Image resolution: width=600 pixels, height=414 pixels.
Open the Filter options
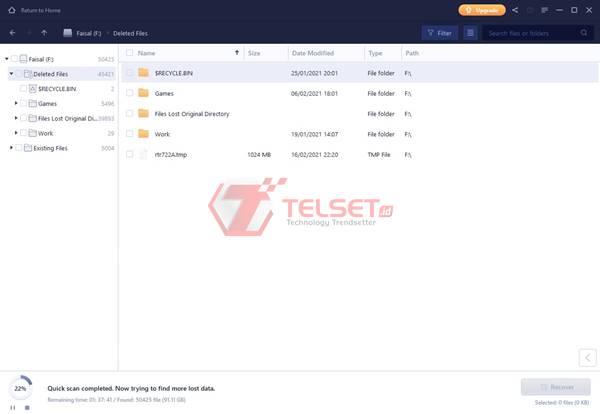pyautogui.click(x=439, y=33)
